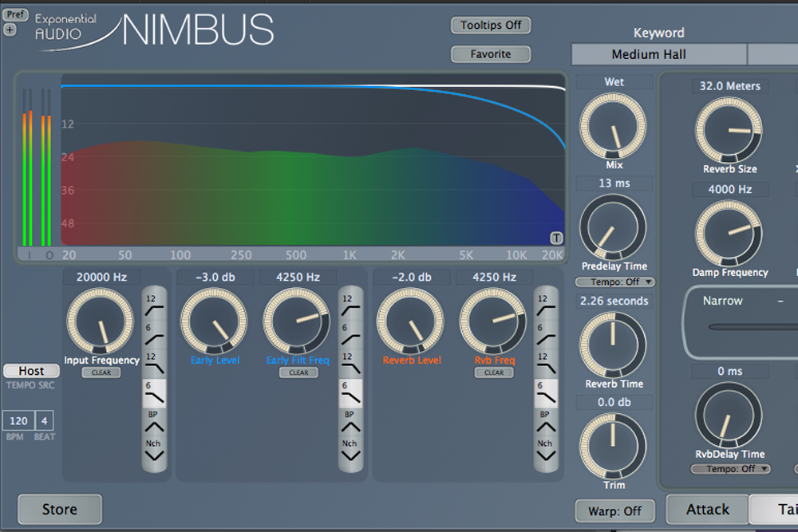Viewport: 798px width, 532px height.
Task: Select BP bandpass filter for Early Filt Freq
Action: click(x=350, y=422)
